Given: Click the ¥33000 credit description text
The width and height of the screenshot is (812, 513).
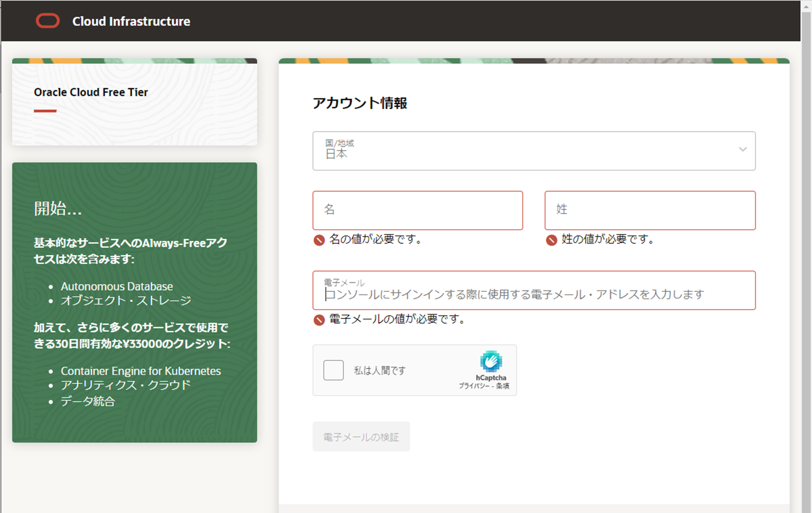Looking at the screenshot, I should pyautogui.click(x=132, y=336).
